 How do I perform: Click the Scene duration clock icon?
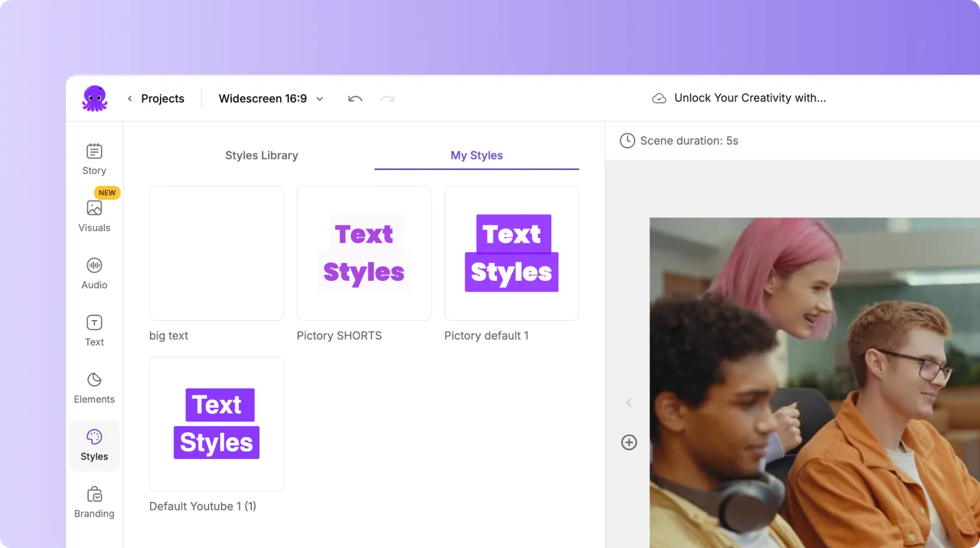pyautogui.click(x=627, y=141)
